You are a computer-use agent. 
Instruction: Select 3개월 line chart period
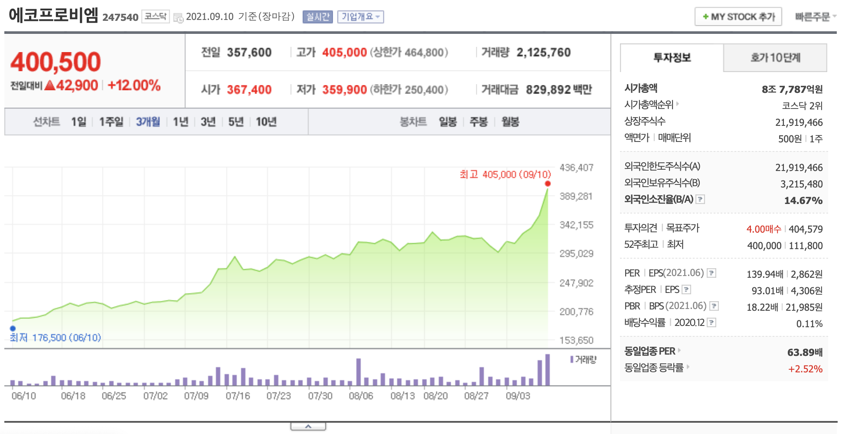coord(148,122)
